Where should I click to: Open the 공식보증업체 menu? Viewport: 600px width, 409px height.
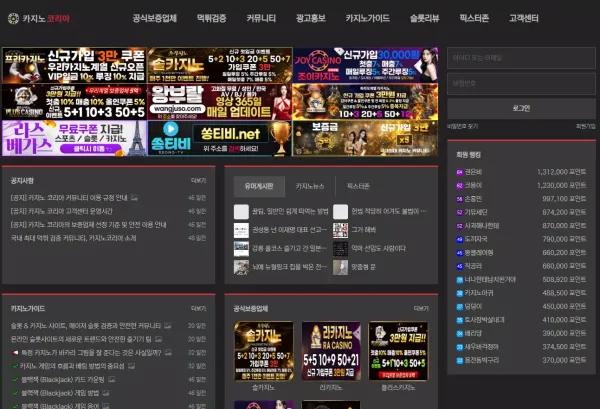pyautogui.click(x=155, y=18)
